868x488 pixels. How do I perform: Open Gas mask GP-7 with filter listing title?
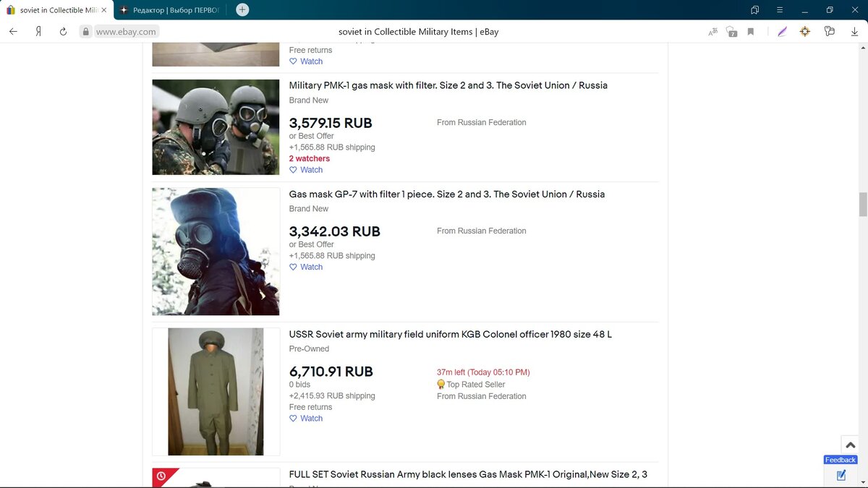pyautogui.click(x=447, y=194)
